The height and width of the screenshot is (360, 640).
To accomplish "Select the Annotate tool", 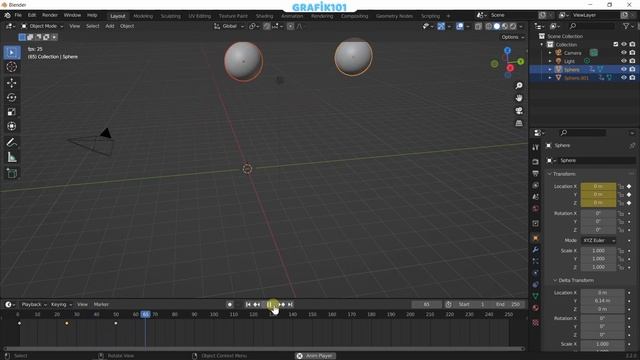I will [x=11, y=142].
